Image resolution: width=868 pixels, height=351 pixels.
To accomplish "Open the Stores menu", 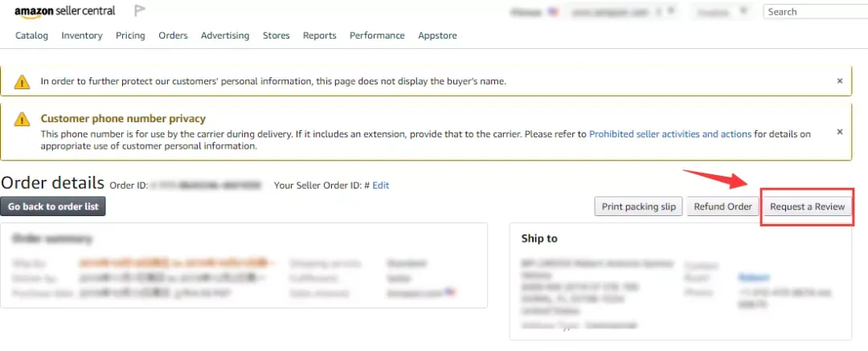I will pyautogui.click(x=276, y=35).
